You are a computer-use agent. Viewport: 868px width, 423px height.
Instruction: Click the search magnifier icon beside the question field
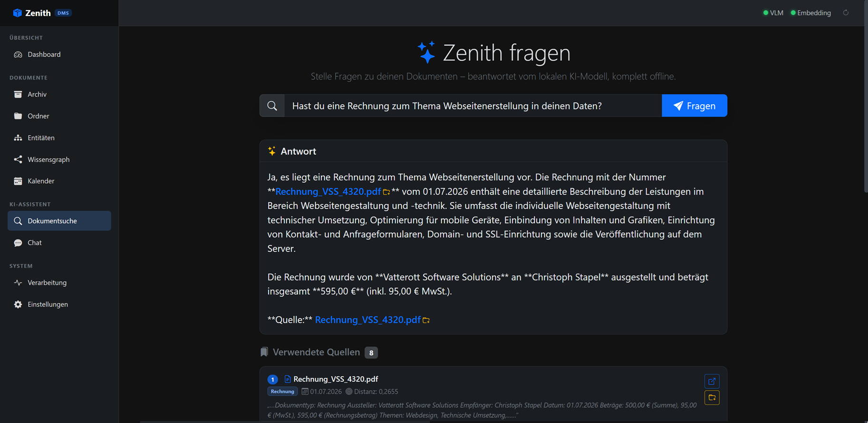tap(272, 106)
